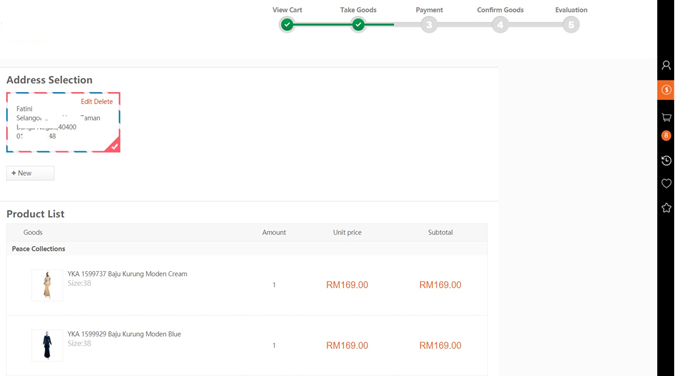Open YKA 1599737 Baju Kurung Moden Cream link
Image resolution: width=676 pixels, height=376 pixels.
[127, 274]
